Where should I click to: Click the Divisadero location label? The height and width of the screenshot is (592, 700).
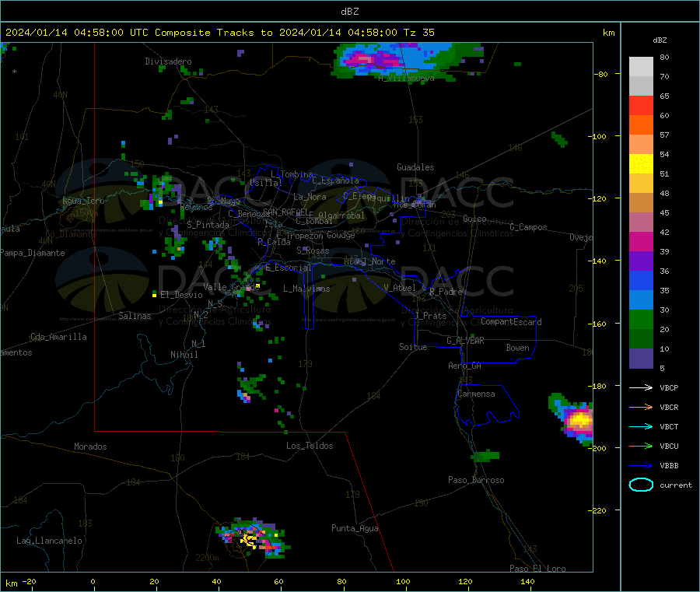pyautogui.click(x=168, y=61)
